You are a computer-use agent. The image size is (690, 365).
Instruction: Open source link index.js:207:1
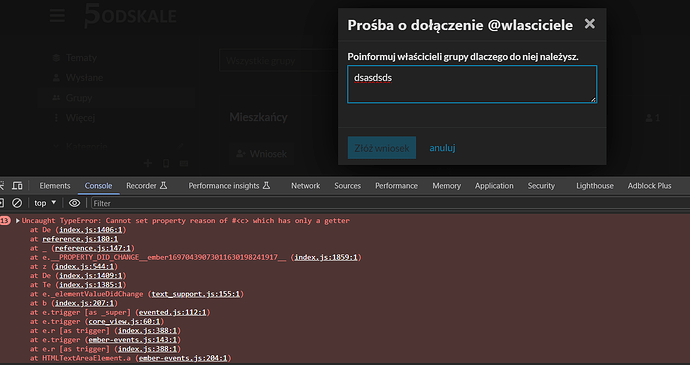tap(84, 303)
